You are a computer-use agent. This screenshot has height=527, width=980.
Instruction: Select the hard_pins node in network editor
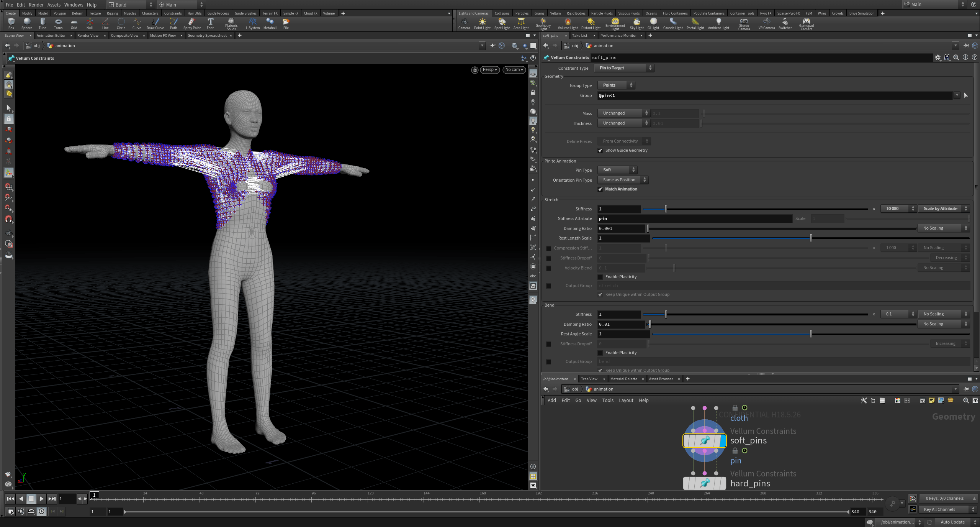coord(704,483)
